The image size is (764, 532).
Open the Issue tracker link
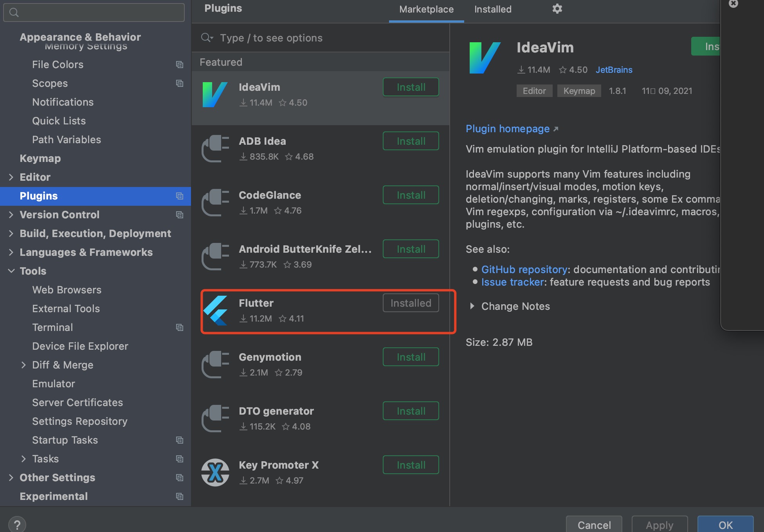[x=512, y=282]
